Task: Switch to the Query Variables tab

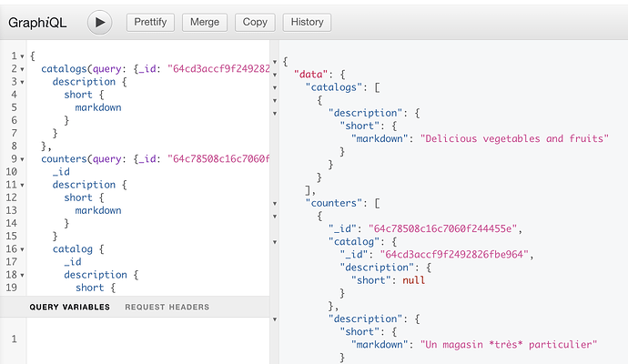Action: pyautogui.click(x=69, y=308)
